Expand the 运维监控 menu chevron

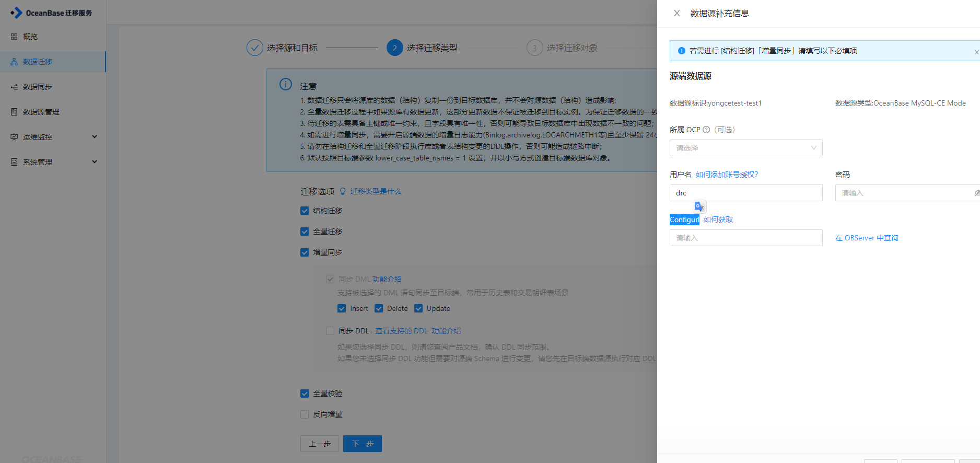95,137
